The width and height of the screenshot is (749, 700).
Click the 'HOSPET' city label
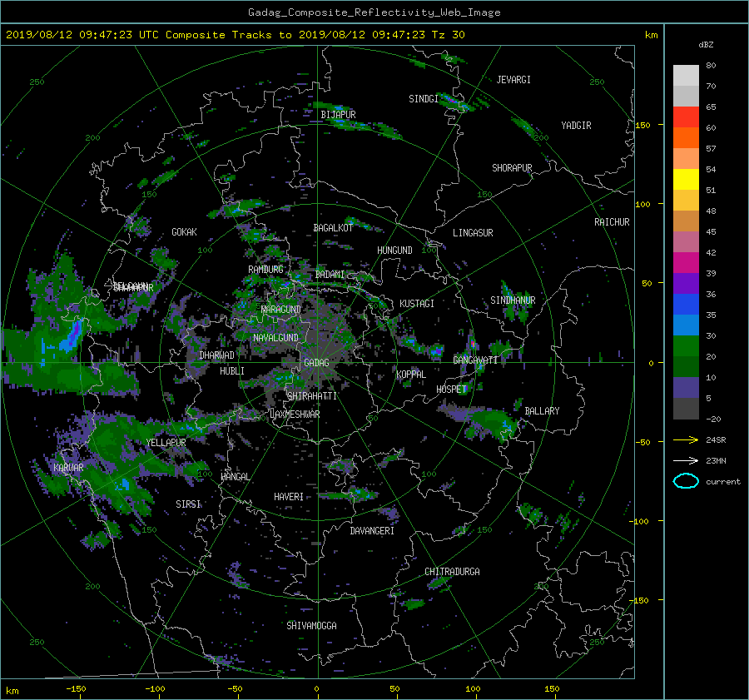click(451, 390)
